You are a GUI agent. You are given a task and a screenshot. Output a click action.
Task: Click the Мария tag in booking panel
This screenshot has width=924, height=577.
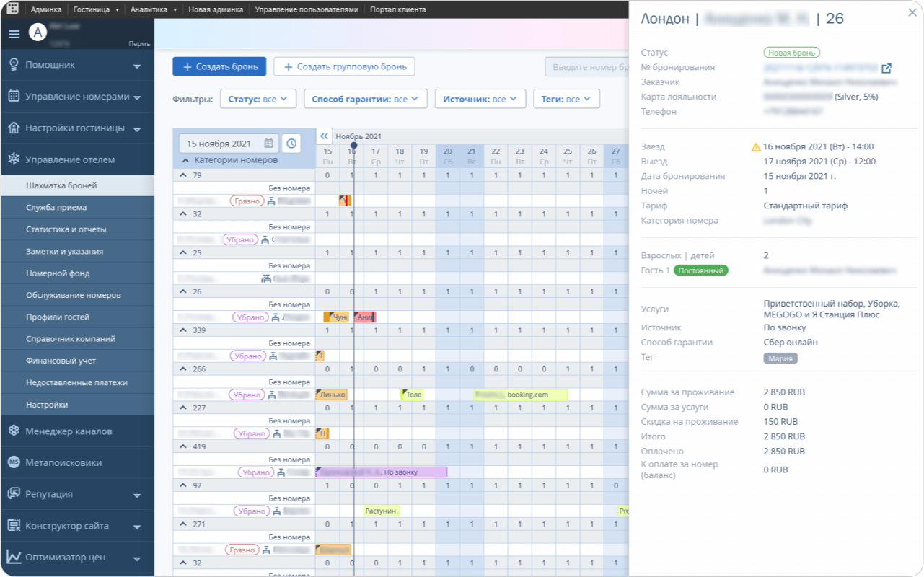[x=780, y=358]
